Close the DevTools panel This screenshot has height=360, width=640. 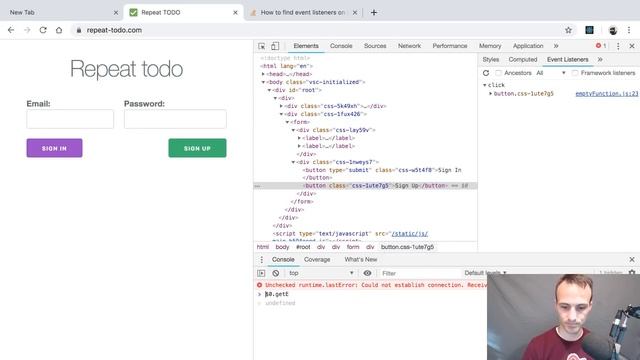tap(632, 46)
